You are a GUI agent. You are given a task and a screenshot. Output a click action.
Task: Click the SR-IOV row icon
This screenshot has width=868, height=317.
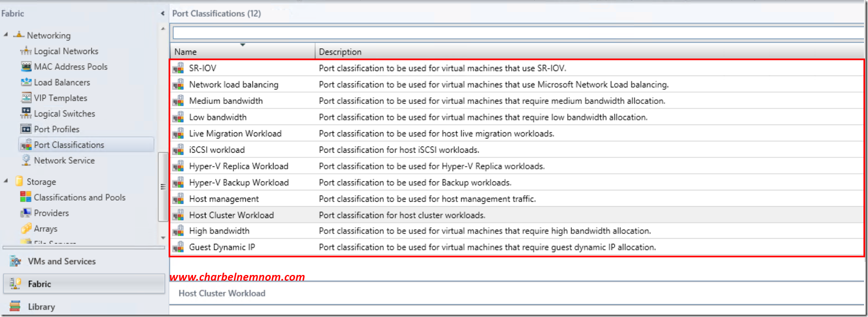click(179, 68)
